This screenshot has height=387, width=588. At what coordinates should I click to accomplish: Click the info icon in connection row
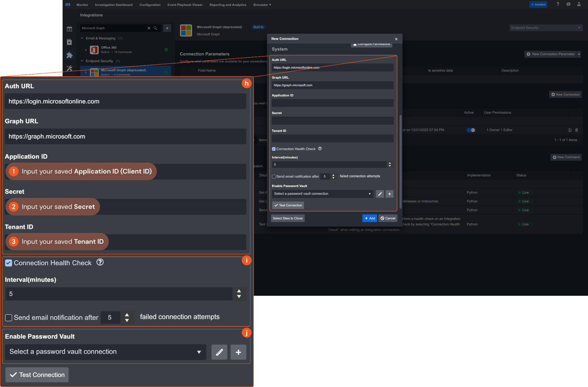(570, 130)
